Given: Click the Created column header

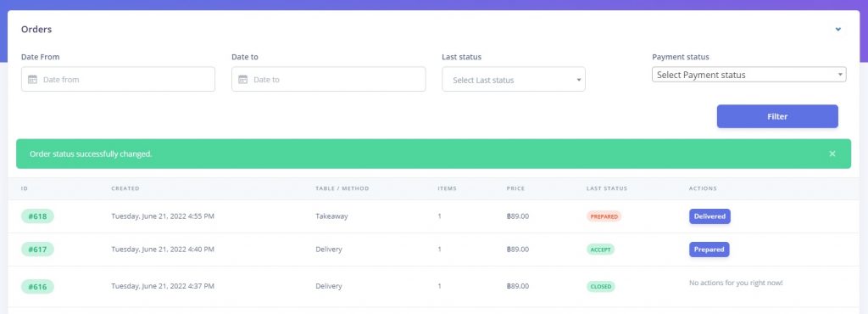Looking at the screenshot, I should (x=125, y=189).
